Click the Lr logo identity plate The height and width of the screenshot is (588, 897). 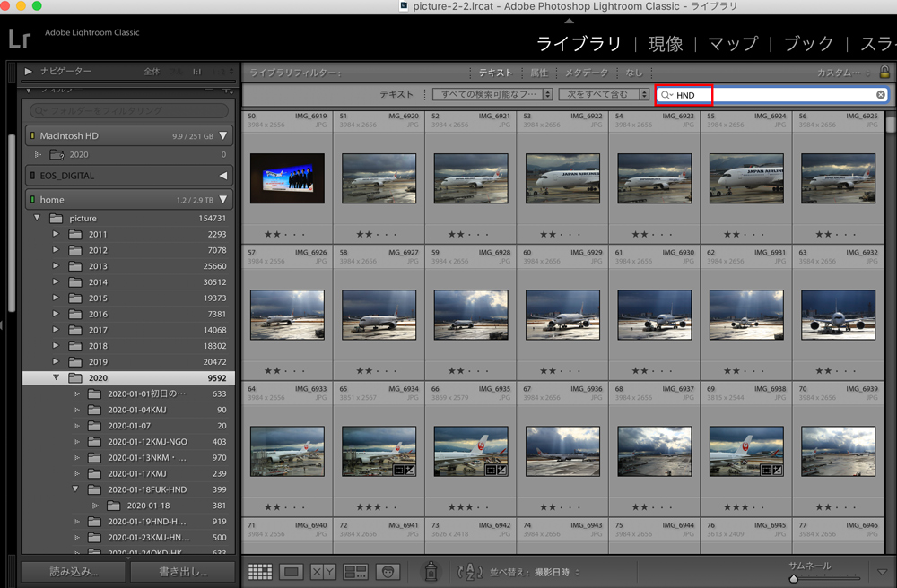(x=20, y=39)
